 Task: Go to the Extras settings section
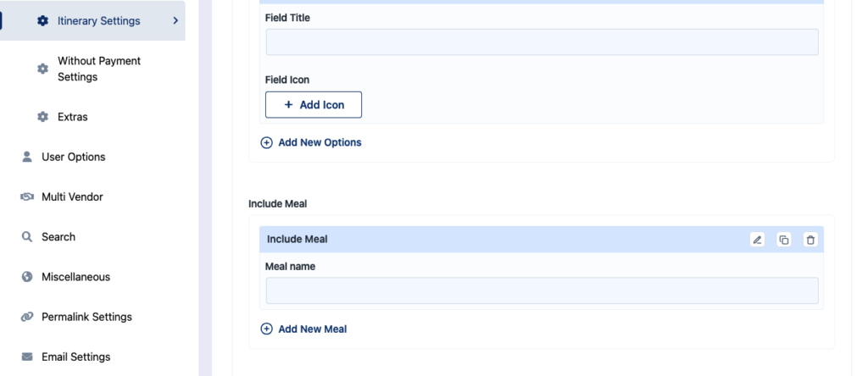pos(72,117)
